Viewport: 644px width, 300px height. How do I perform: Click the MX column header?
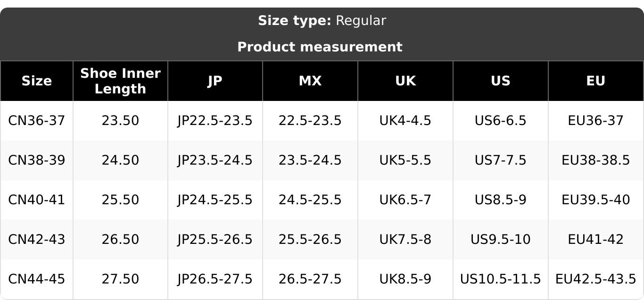point(310,81)
